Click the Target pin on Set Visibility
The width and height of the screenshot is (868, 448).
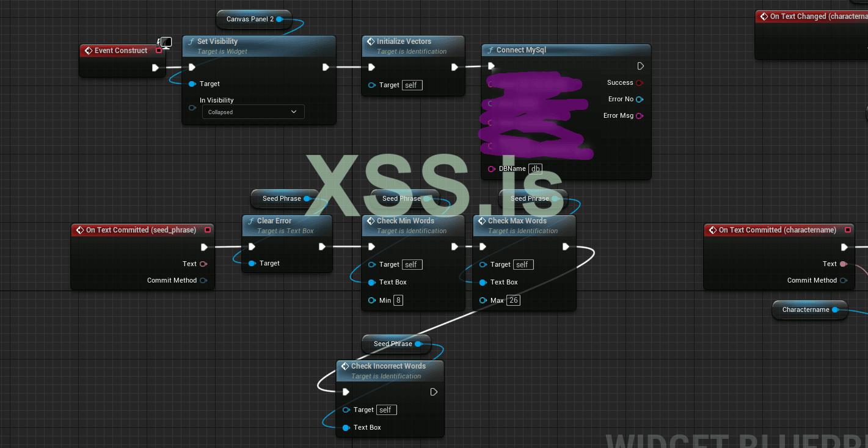coord(192,84)
